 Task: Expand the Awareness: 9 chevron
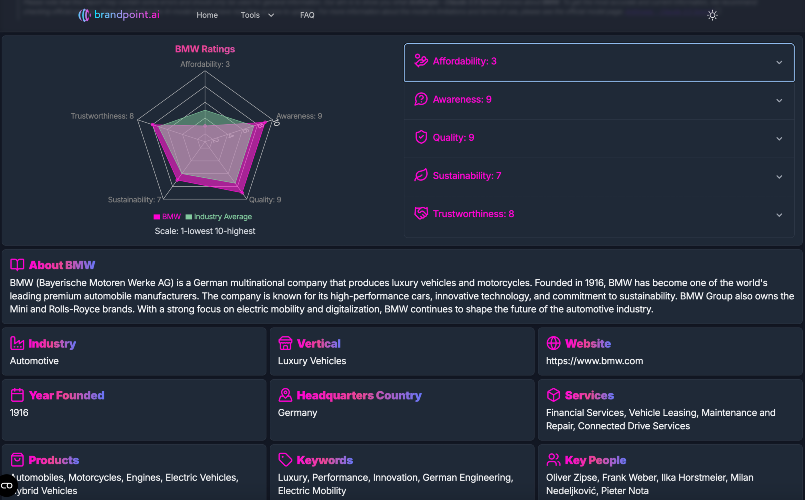779,100
